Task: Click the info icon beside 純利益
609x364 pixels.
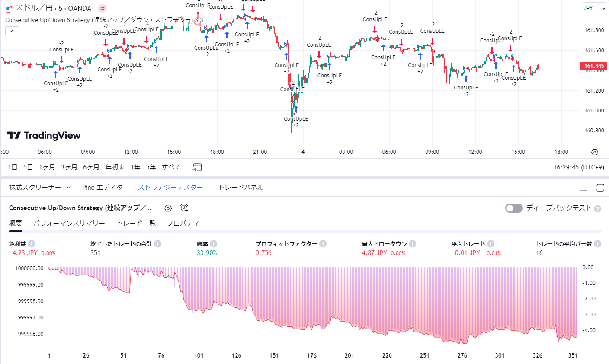Action: [x=32, y=244]
